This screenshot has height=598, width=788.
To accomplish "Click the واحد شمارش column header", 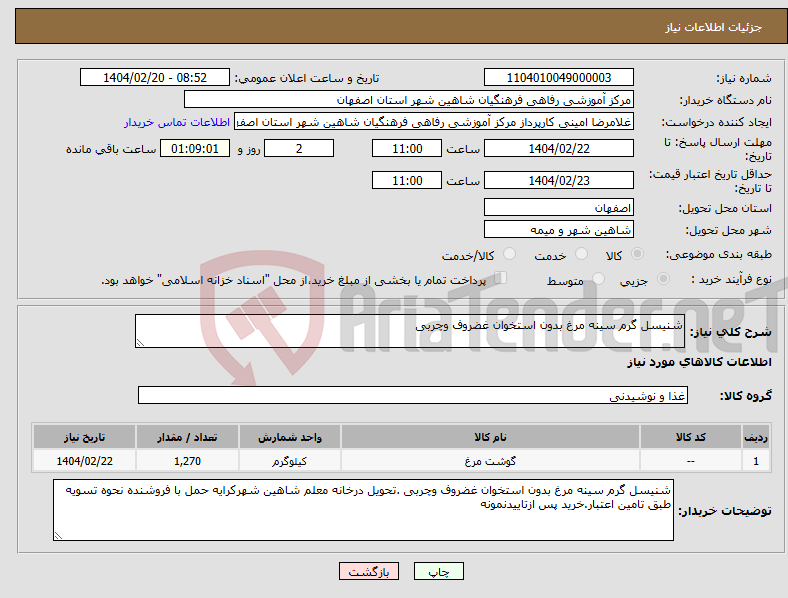I will click(290, 437).
